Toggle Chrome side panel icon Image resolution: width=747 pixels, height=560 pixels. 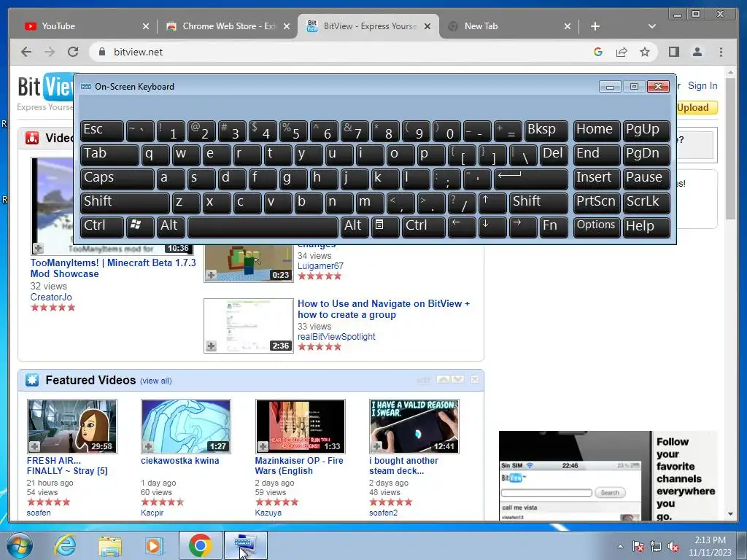point(673,52)
